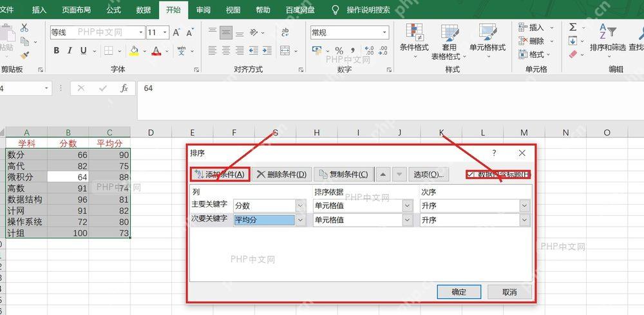Click 操作说明搜索 search box
644x315 pixels.
[x=368, y=10]
